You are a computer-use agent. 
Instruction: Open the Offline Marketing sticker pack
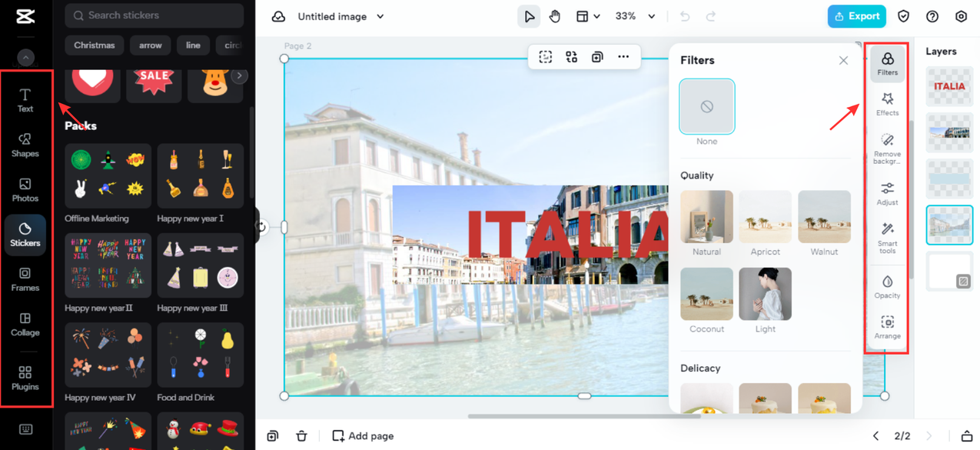coord(108,176)
